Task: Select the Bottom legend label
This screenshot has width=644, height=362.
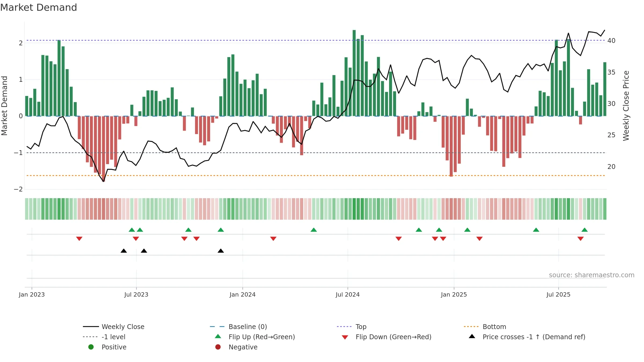Action: (x=494, y=327)
